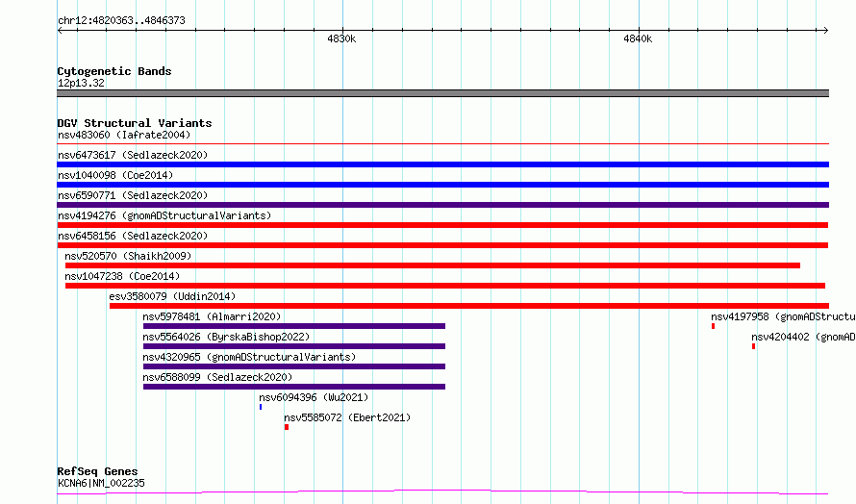Click the nsv4197958 variant label
Image resolution: width=856 pixels, height=504 pixels.
[783, 316]
